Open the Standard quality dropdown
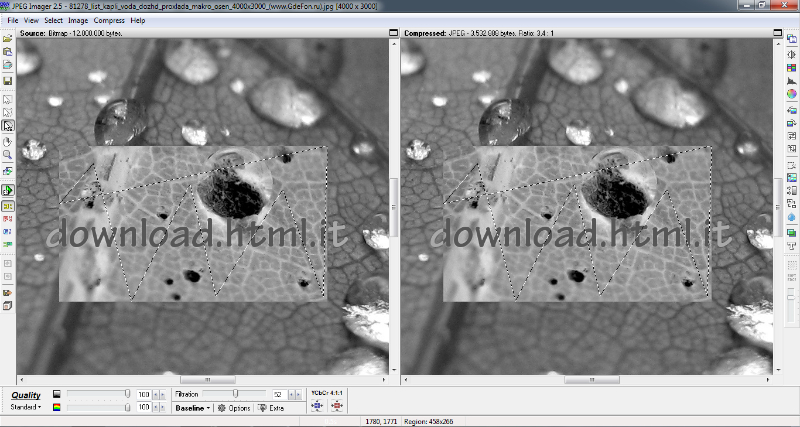Screen dimensions: 800x427 25,407
